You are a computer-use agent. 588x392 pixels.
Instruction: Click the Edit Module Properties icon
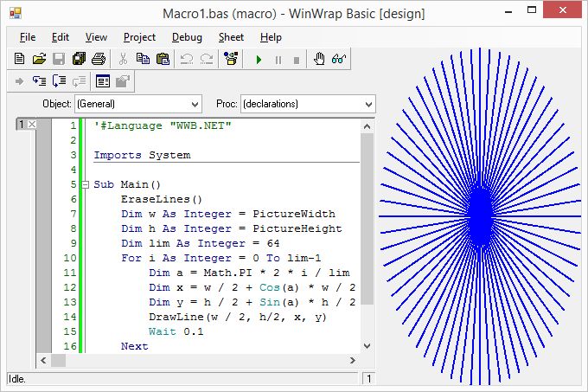tap(123, 81)
